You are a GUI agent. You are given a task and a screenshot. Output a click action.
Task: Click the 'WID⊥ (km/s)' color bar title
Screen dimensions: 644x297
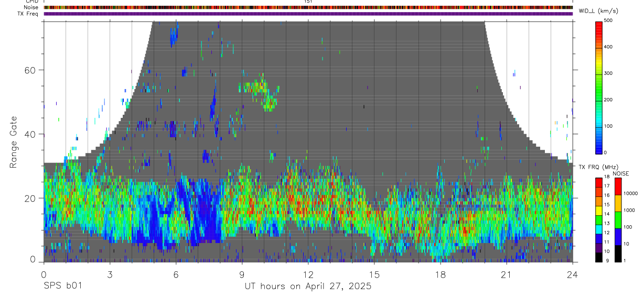tap(598, 10)
